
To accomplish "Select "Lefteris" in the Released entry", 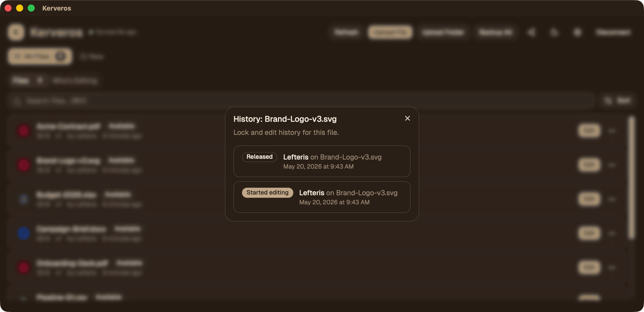I will pos(296,157).
